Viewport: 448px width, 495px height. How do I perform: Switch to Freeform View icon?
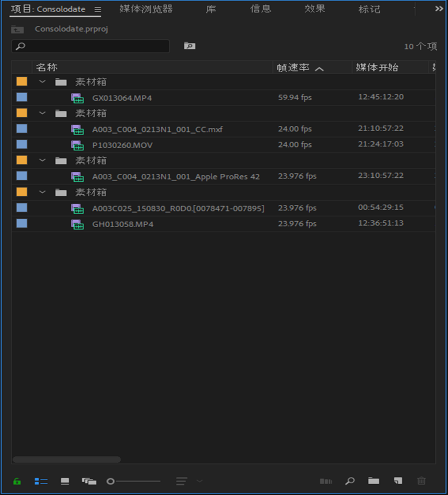pyautogui.click(x=89, y=481)
